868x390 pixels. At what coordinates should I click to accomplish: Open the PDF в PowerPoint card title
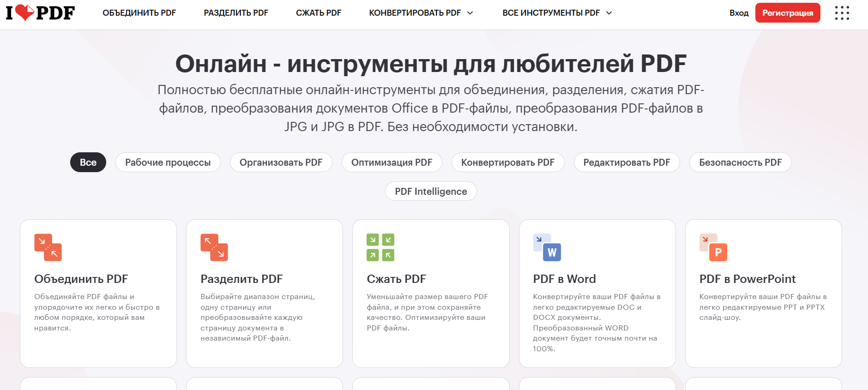pyautogui.click(x=747, y=279)
